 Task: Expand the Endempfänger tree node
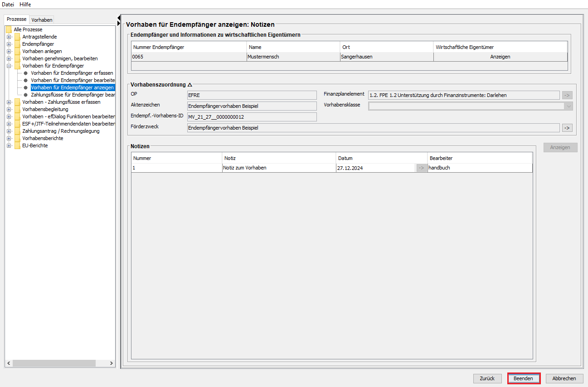(x=9, y=44)
